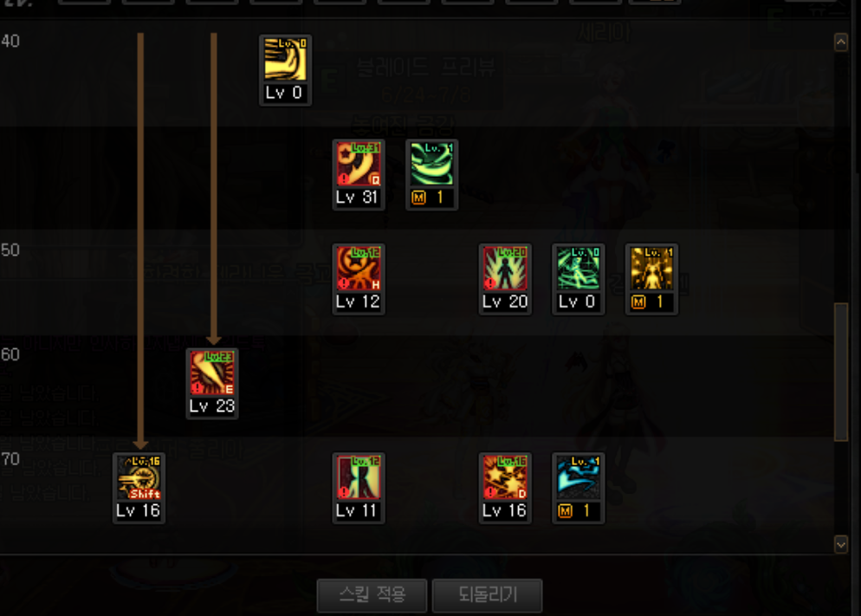Choose the Lv 16 star skill with D hotkey
Screen dimensions: 861x616
coord(505,477)
